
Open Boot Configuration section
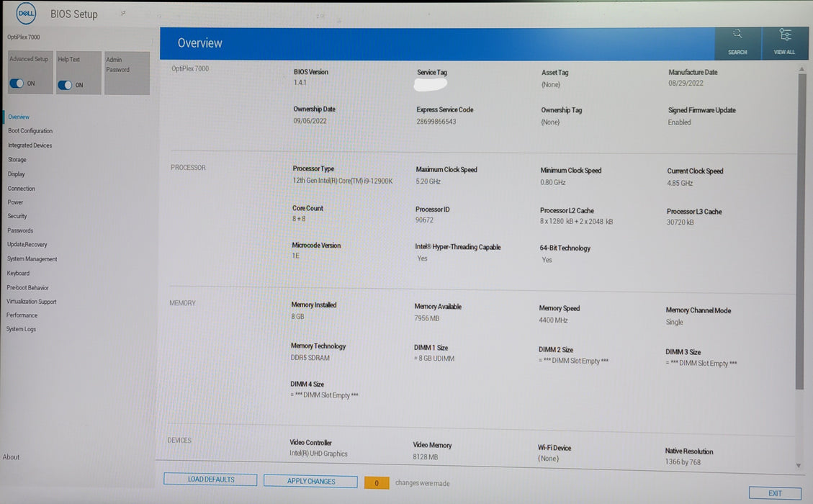click(30, 131)
